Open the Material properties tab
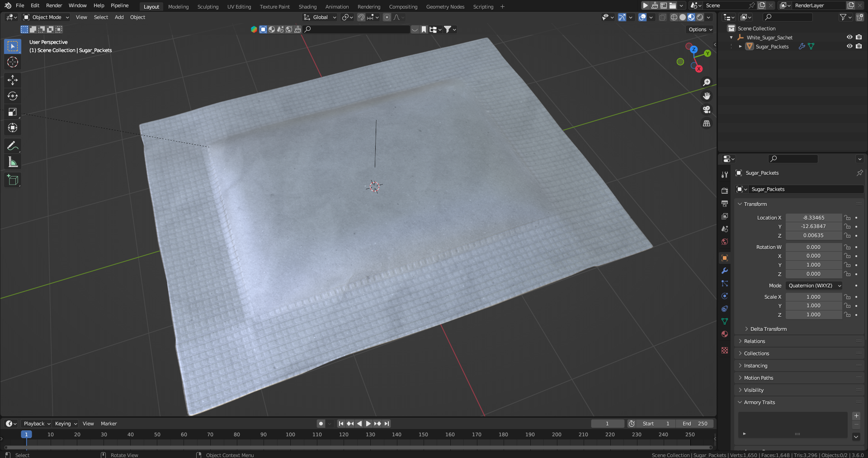 (725, 334)
